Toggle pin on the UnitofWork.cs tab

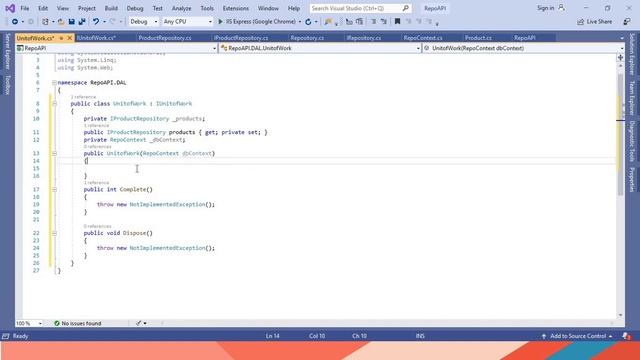tap(61, 38)
